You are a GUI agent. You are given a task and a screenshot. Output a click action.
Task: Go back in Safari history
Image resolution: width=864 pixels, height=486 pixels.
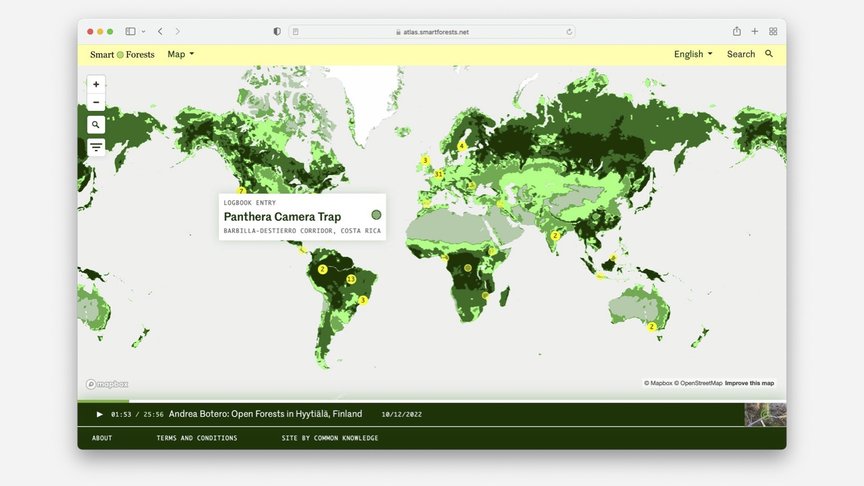[160, 31]
